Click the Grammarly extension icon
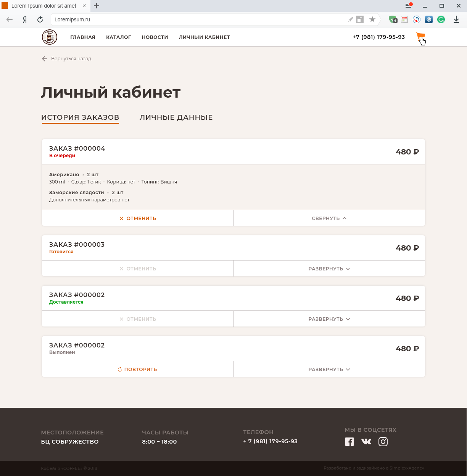The height and width of the screenshot is (476, 467). [441, 19]
